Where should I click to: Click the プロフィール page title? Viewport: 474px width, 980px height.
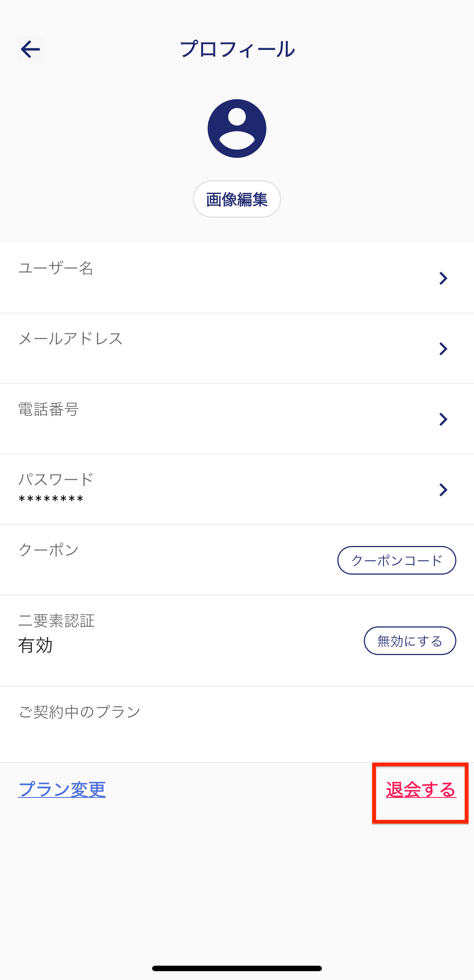(x=237, y=50)
